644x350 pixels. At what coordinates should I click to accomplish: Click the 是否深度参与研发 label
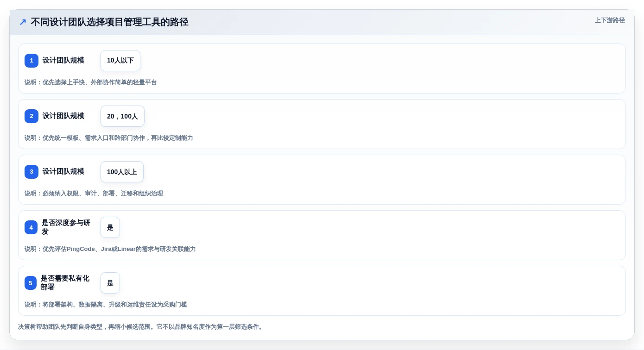coord(66,227)
